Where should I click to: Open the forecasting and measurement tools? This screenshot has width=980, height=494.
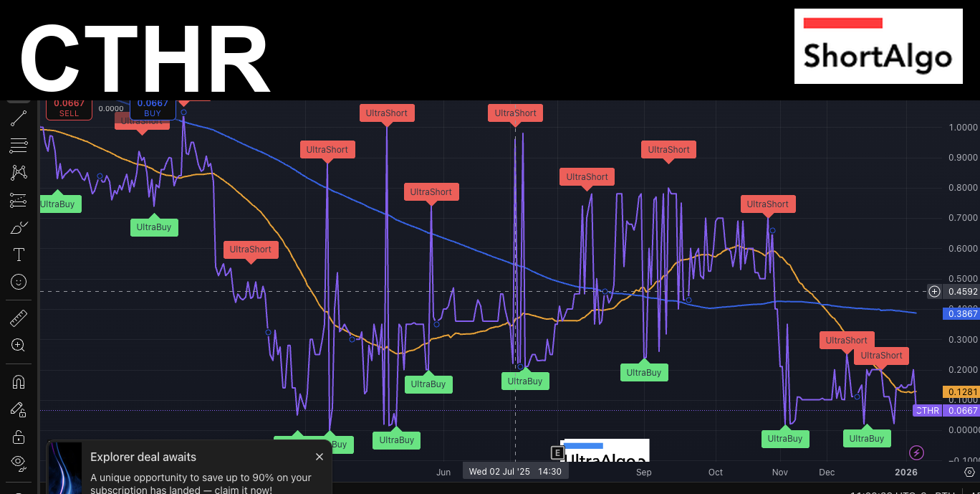point(19,200)
